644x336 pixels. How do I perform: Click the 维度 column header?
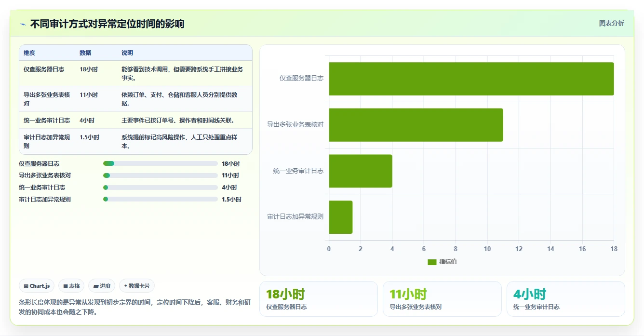pos(29,53)
